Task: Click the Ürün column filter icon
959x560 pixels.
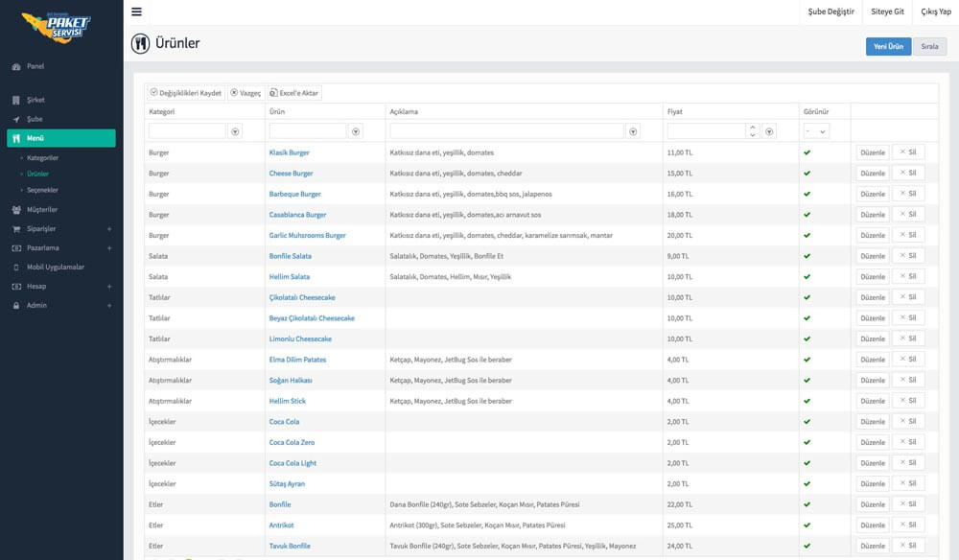Action: (356, 131)
